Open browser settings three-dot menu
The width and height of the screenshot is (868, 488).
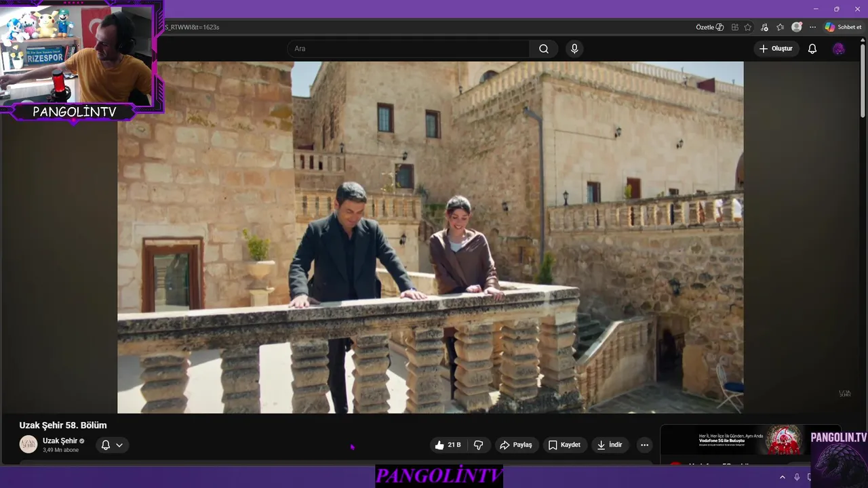click(812, 27)
